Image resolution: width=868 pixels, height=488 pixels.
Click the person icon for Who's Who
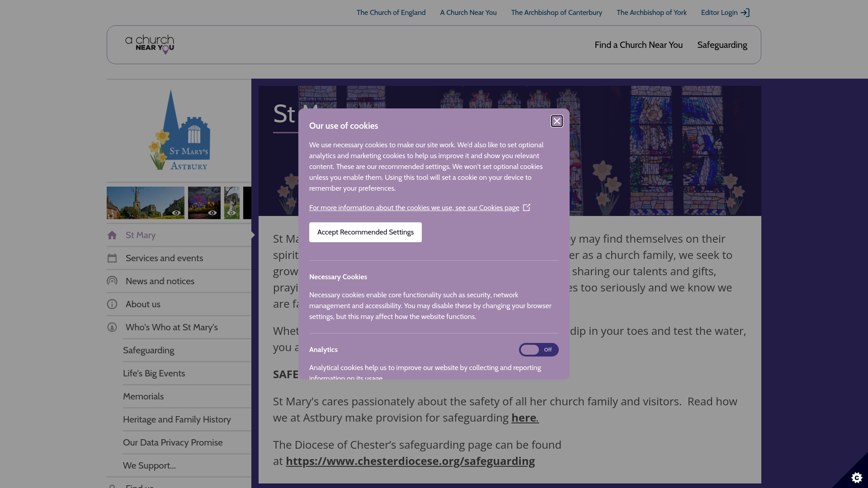point(112,327)
